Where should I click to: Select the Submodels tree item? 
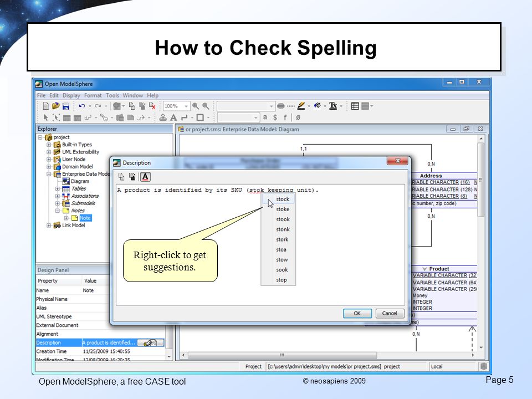click(x=83, y=203)
